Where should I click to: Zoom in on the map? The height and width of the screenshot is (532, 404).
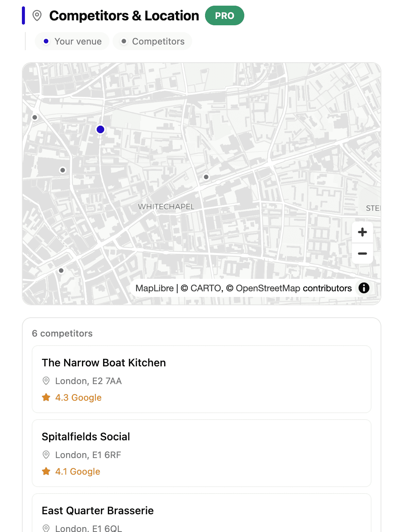click(362, 232)
